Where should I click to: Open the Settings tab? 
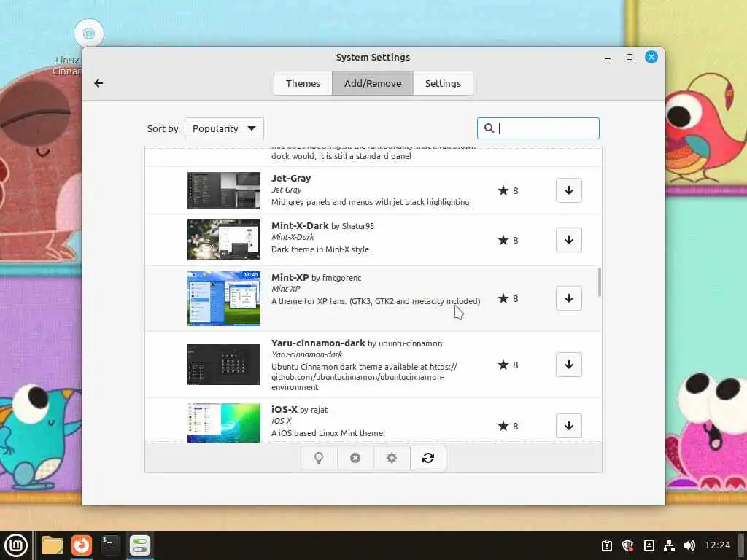coord(443,83)
